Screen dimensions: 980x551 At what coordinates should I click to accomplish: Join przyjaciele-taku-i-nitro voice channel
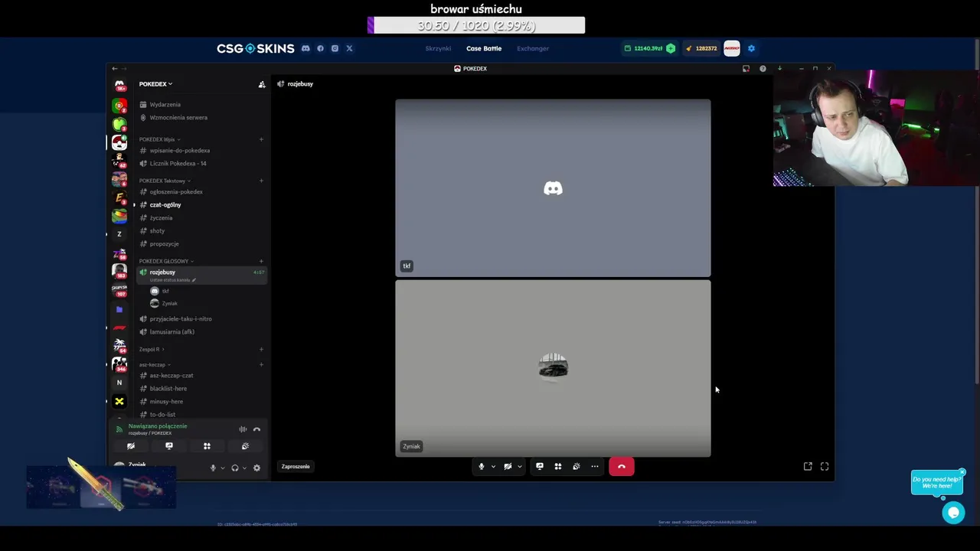click(181, 318)
